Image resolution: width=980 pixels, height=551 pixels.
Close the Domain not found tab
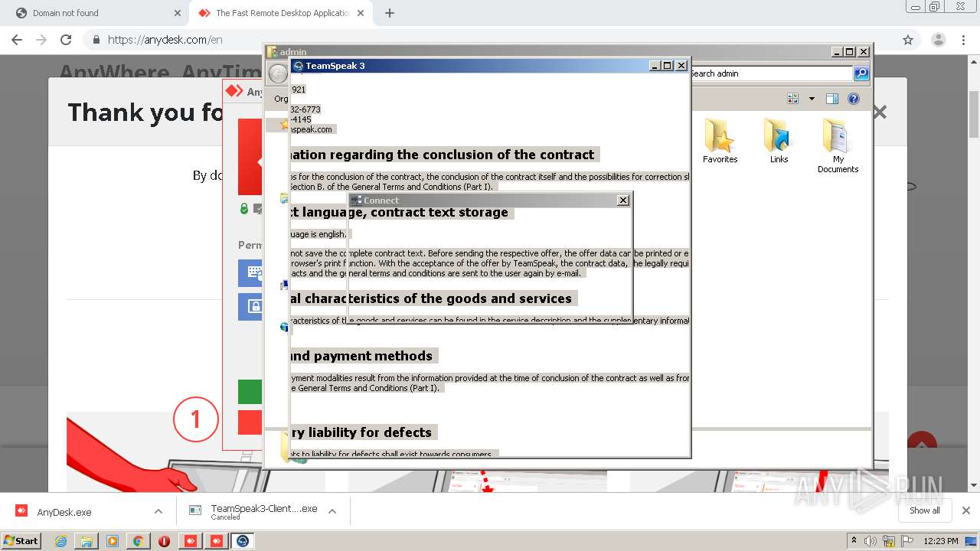[178, 13]
